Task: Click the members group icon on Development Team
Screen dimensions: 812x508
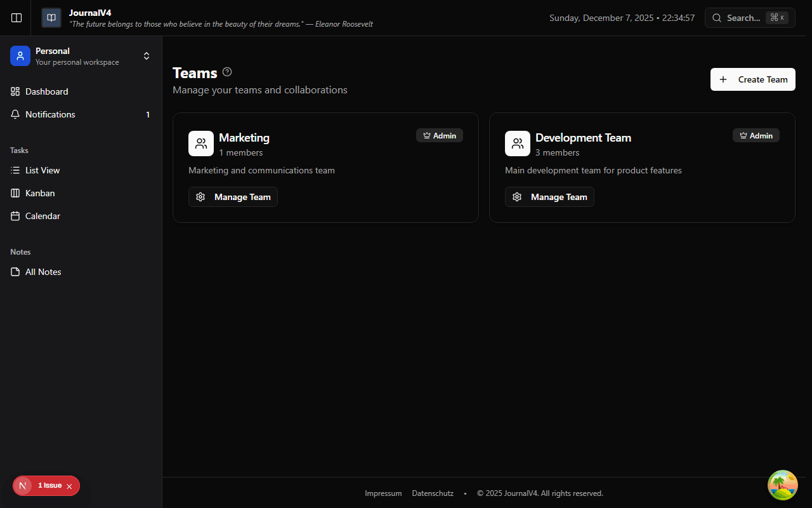Action: 517,144
